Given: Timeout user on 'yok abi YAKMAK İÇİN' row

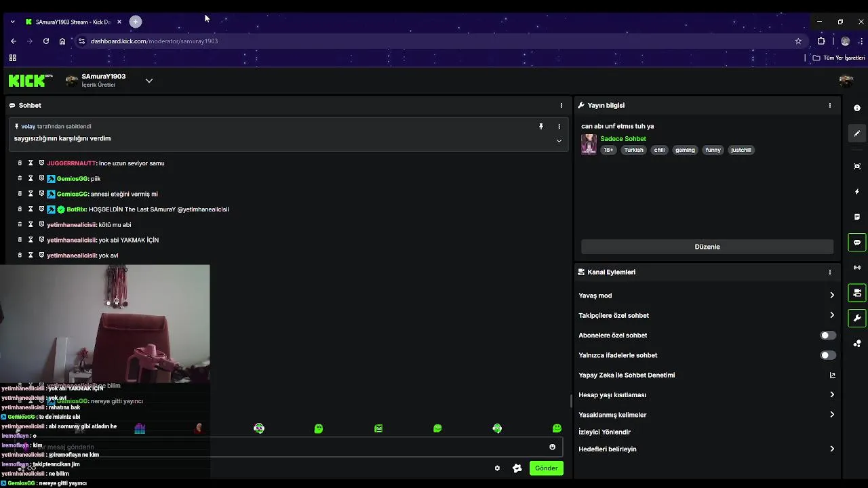Looking at the screenshot, I should 31,240.
